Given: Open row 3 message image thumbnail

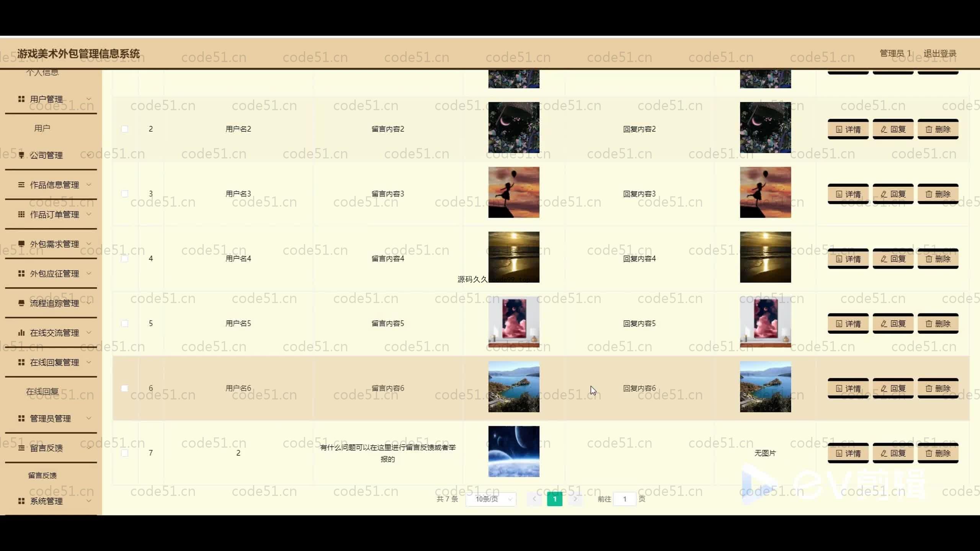Looking at the screenshot, I should [514, 192].
